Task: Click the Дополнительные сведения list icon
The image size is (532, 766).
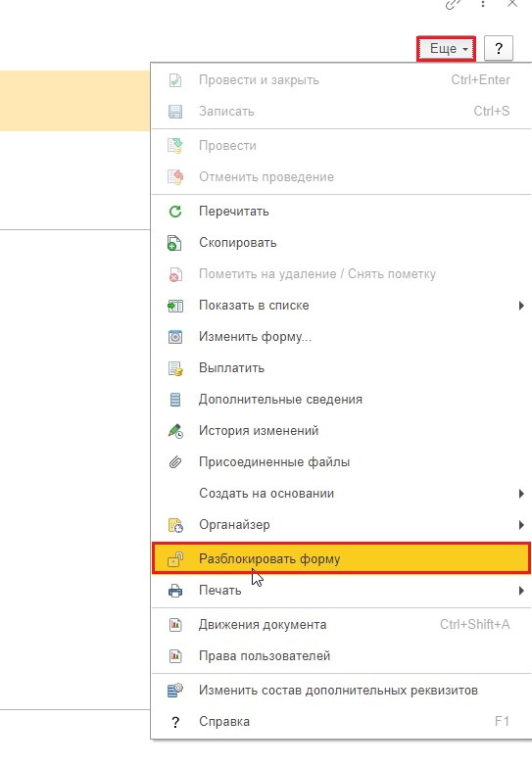Action: click(x=175, y=400)
